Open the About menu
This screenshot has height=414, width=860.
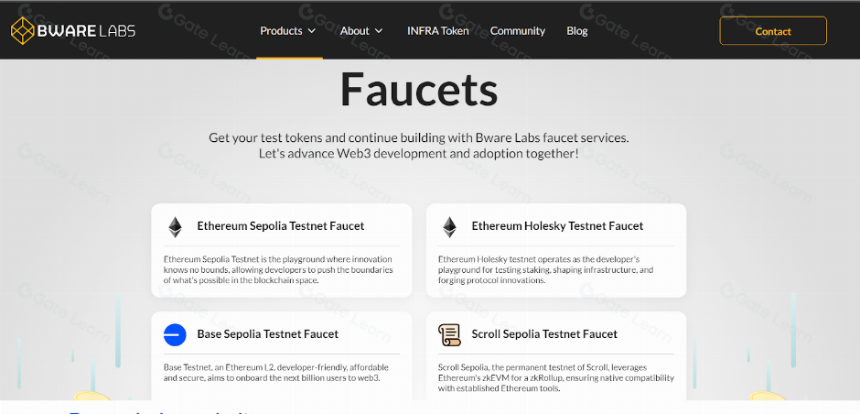tap(361, 31)
